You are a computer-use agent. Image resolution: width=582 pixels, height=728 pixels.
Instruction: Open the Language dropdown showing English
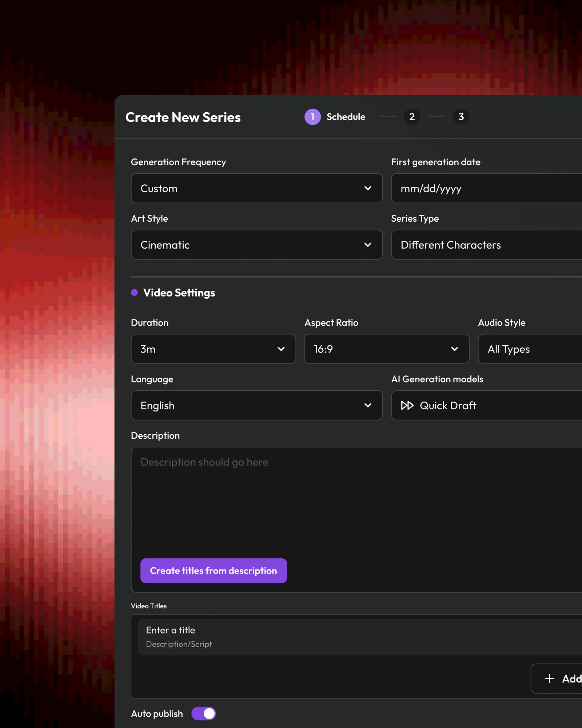256,405
